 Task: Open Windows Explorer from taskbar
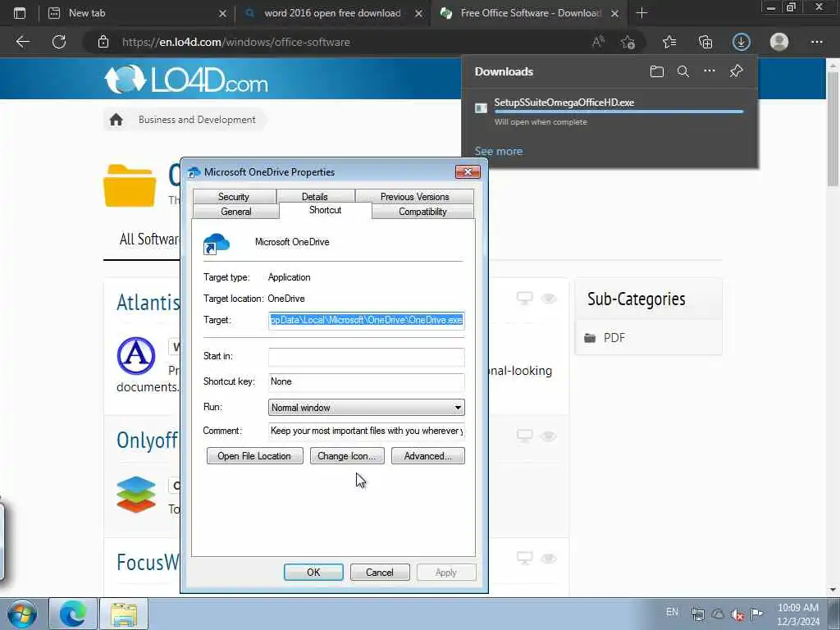[x=124, y=614]
